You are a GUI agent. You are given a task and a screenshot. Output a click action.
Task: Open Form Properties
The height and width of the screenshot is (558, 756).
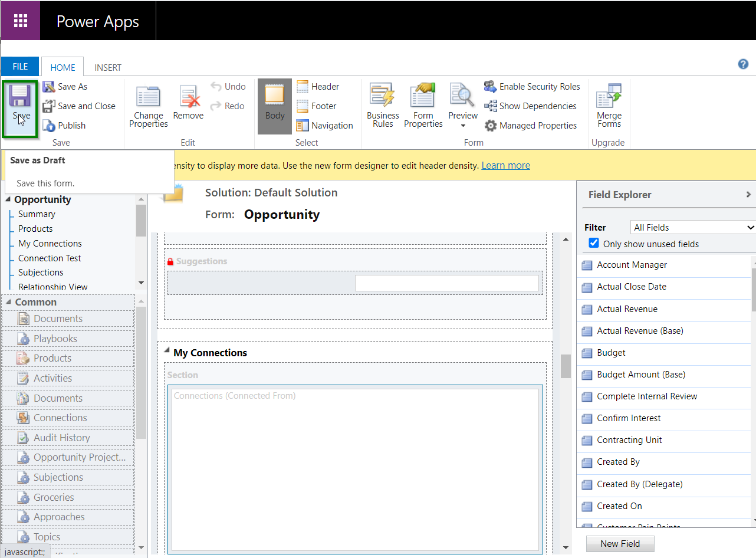point(423,106)
